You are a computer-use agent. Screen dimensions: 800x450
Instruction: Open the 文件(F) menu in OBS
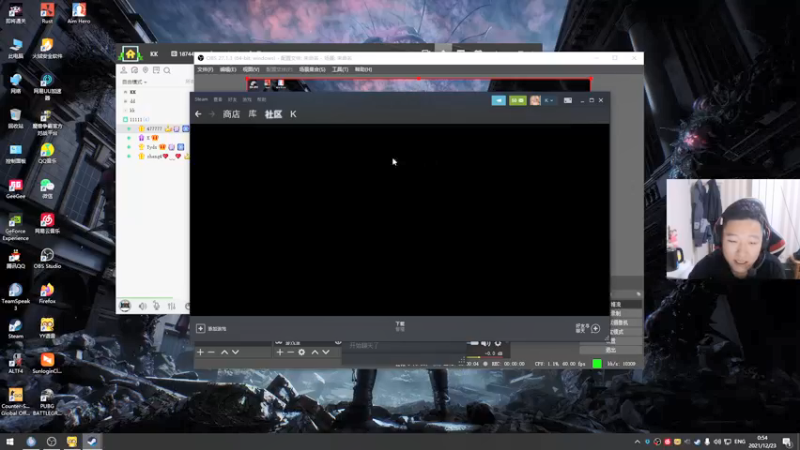coord(205,69)
